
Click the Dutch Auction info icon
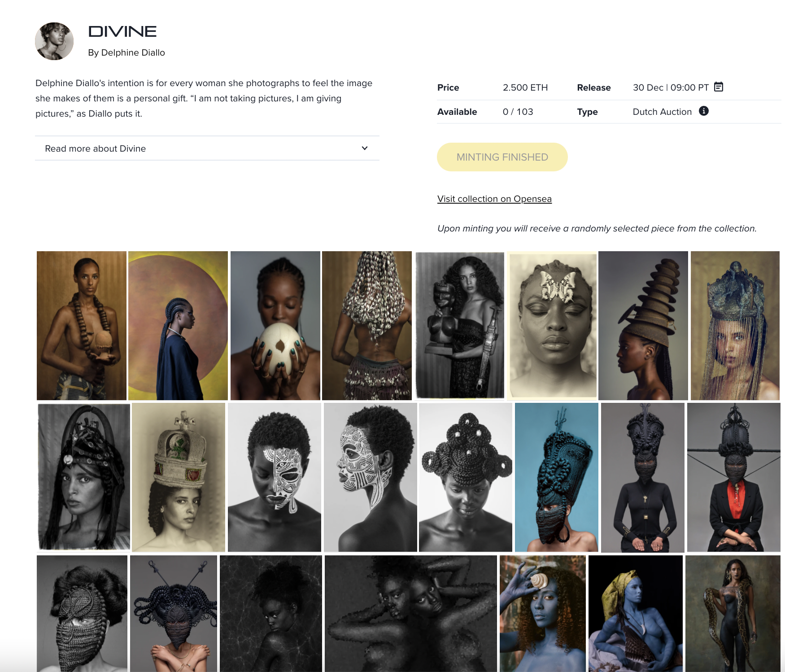[703, 111]
